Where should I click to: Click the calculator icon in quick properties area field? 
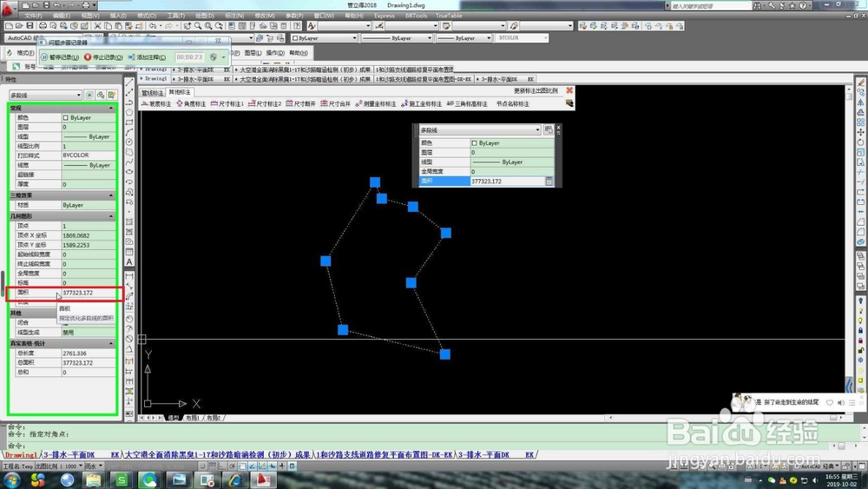click(x=549, y=181)
